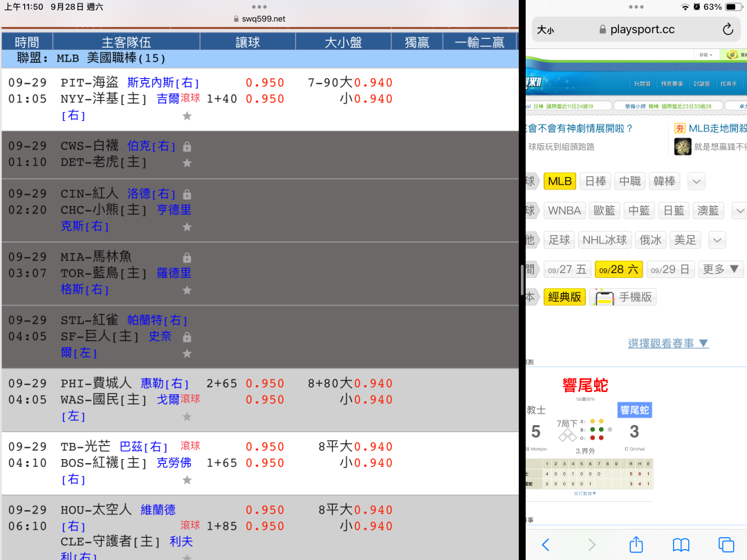747x560 pixels.
Task: Click the lock icon in the CWS-白襪 row
Action: pyautogui.click(x=187, y=147)
